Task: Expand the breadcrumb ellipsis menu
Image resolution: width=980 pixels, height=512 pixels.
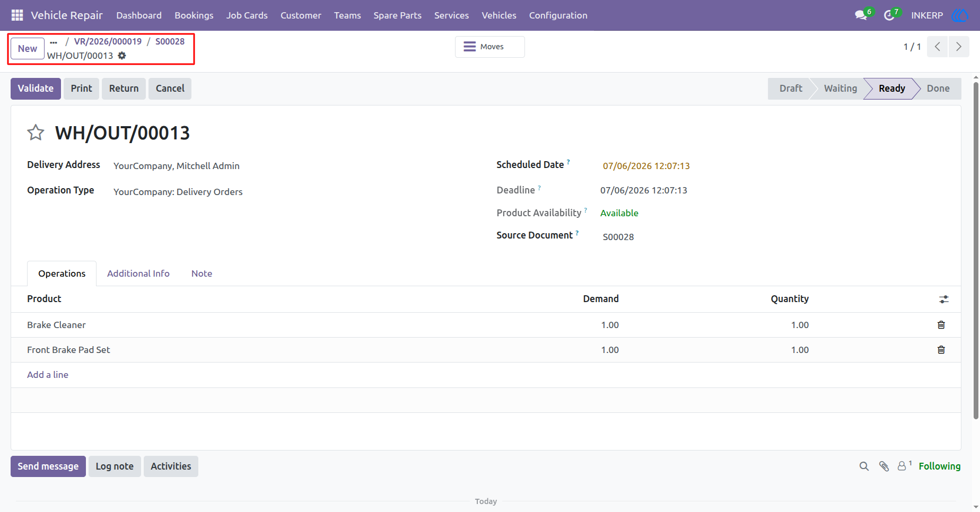Action: coord(54,42)
